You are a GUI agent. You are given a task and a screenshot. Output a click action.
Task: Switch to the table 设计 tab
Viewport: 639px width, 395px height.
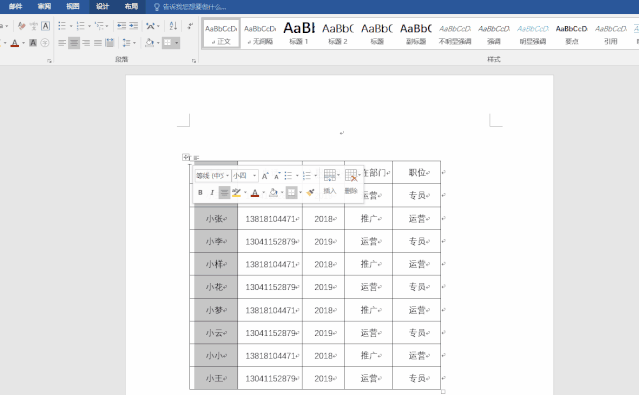[x=102, y=6]
